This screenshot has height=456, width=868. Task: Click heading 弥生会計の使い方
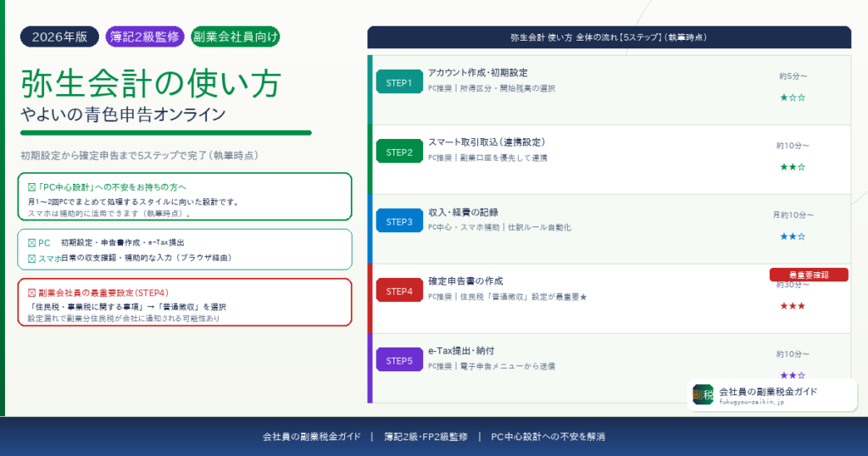pos(151,84)
